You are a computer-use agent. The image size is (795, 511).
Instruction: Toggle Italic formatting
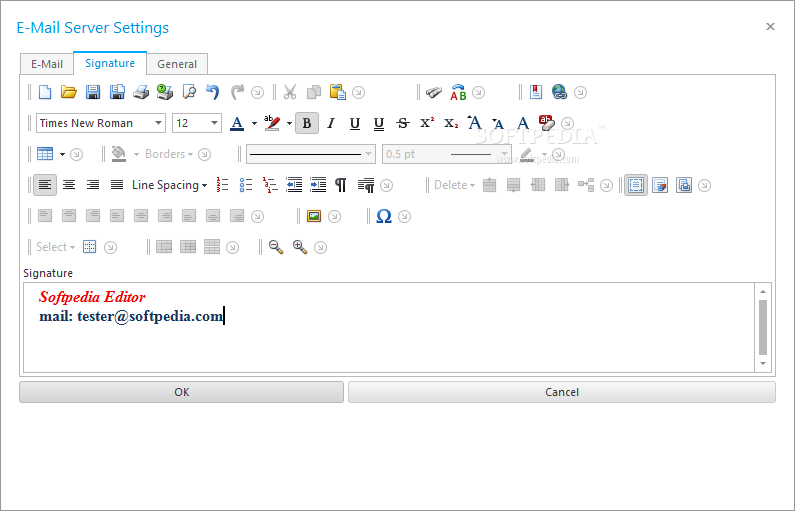pos(331,123)
